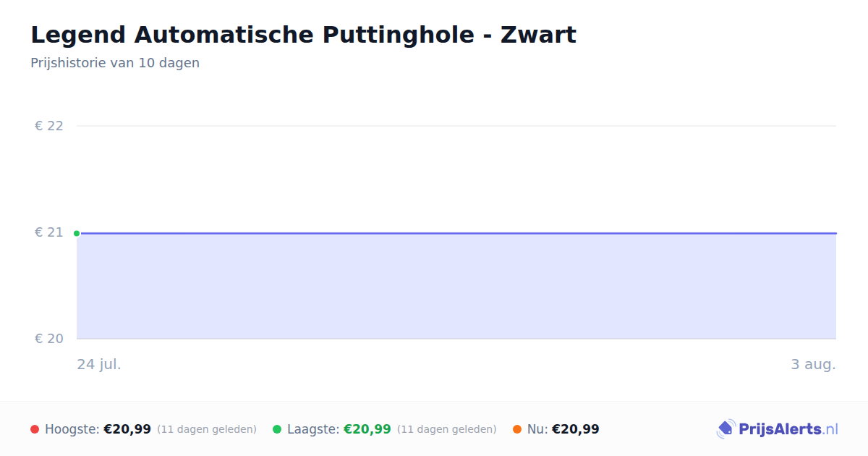Viewport: 868px width, 456px height.
Task: Click the purple price history line
Action: tap(456, 233)
